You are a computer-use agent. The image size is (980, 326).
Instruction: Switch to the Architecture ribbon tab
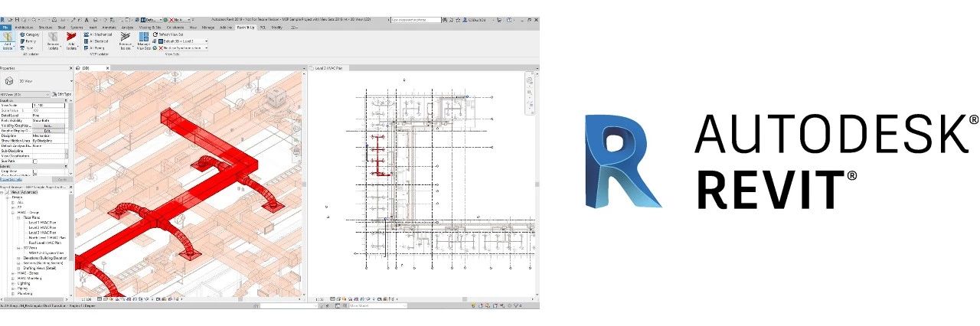(x=24, y=28)
